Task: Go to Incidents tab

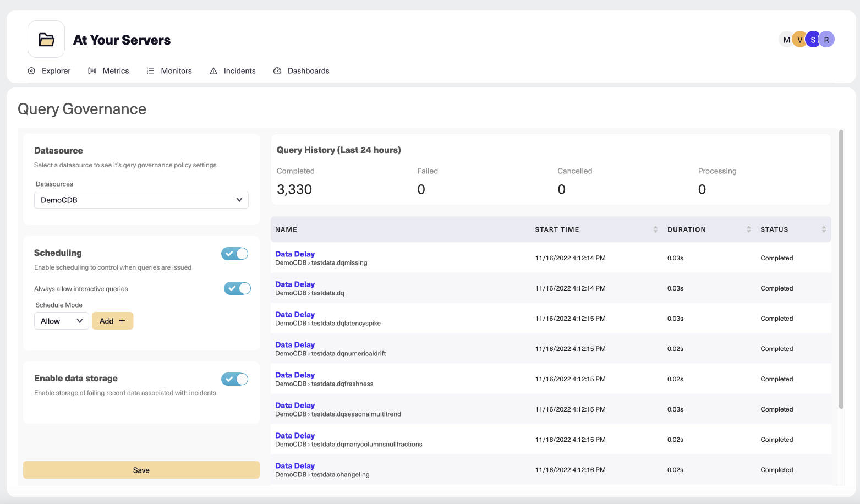Action: click(x=233, y=71)
